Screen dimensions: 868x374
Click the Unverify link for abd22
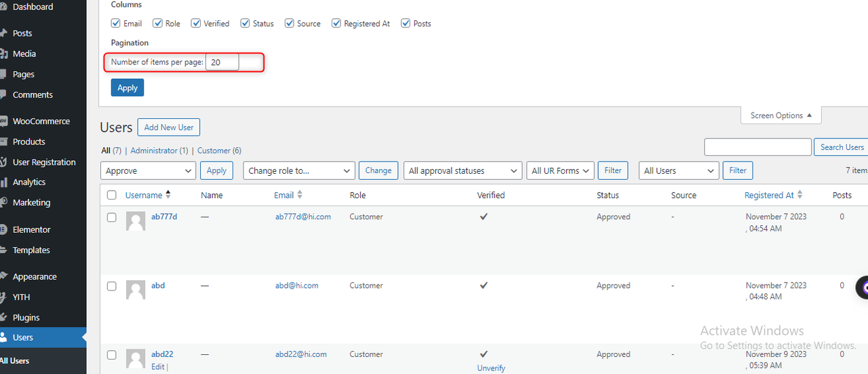click(x=492, y=368)
